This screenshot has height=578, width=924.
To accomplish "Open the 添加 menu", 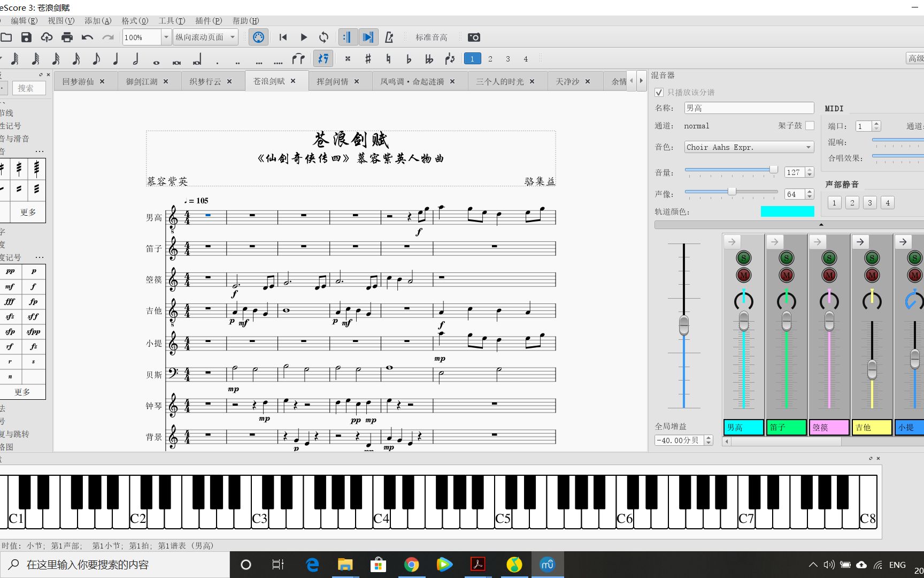I will coord(98,20).
